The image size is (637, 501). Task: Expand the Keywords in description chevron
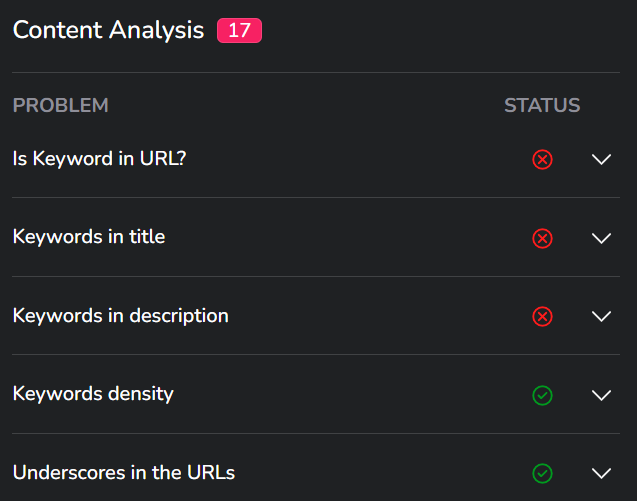tap(601, 317)
